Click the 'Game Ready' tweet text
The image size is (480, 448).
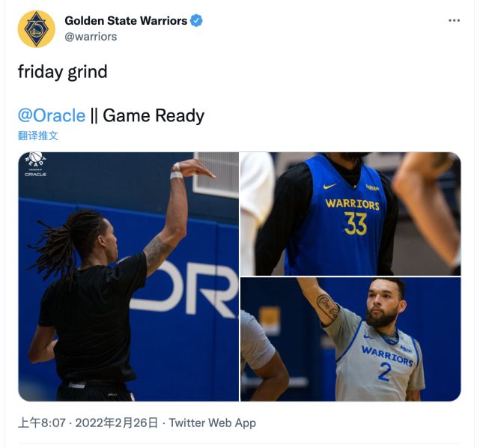tap(154, 115)
